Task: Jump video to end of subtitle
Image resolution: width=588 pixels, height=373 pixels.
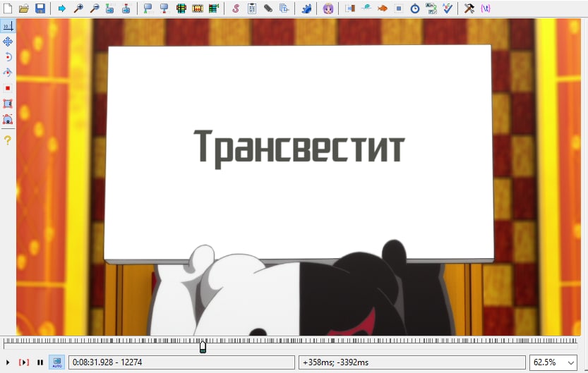Action: pos(126,8)
